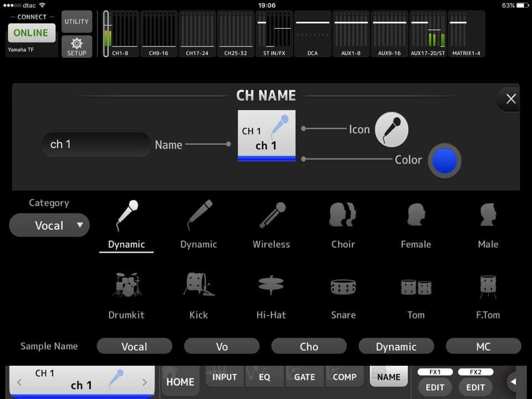The width and height of the screenshot is (532, 399).
Task: Switch to CH17-24 fader bank
Action: [x=197, y=34]
